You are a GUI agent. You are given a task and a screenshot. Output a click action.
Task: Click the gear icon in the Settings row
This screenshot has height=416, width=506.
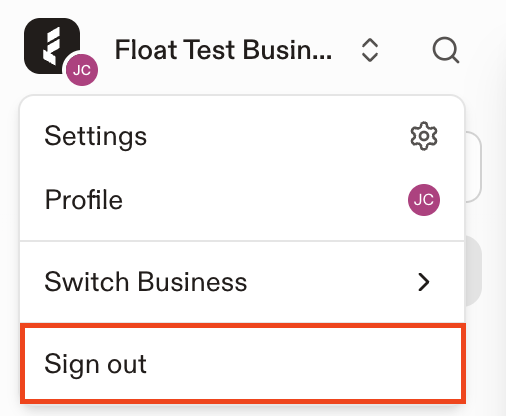424,136
